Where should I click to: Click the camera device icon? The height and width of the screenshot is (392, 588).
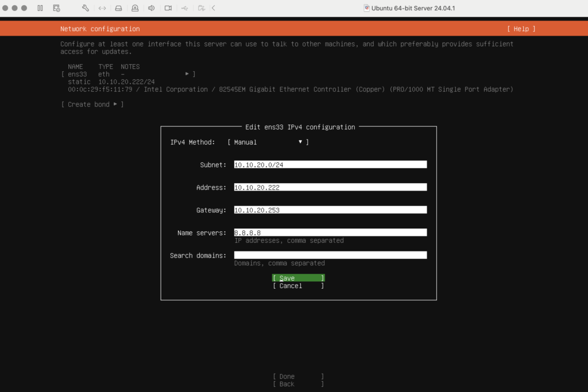point(168,8)
